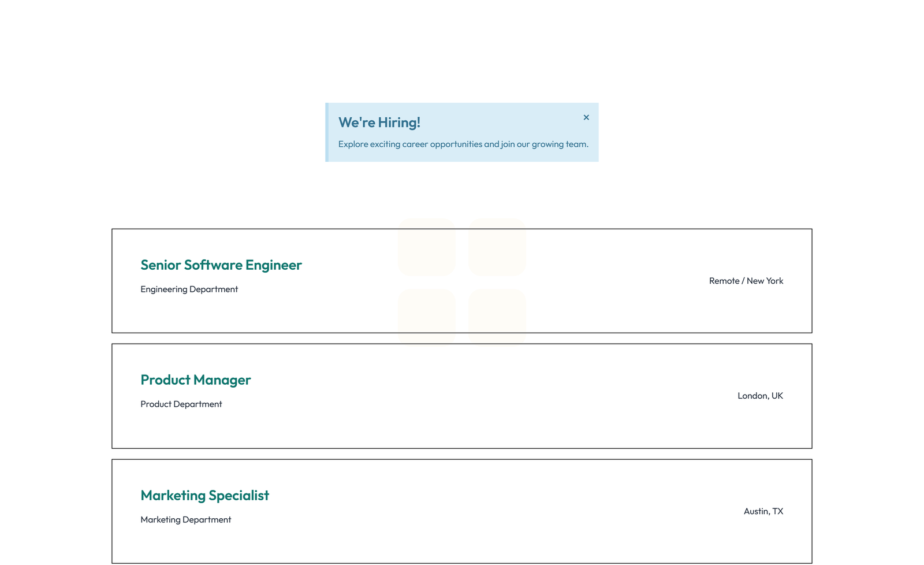Open the Product Manager job posting

[196, 380]
